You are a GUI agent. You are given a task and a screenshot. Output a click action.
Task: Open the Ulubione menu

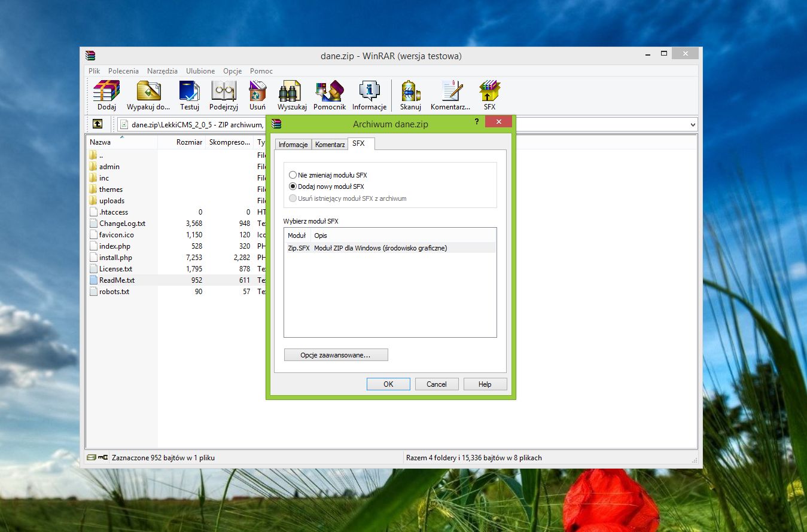pyautogui.click(x=200, y=71)
